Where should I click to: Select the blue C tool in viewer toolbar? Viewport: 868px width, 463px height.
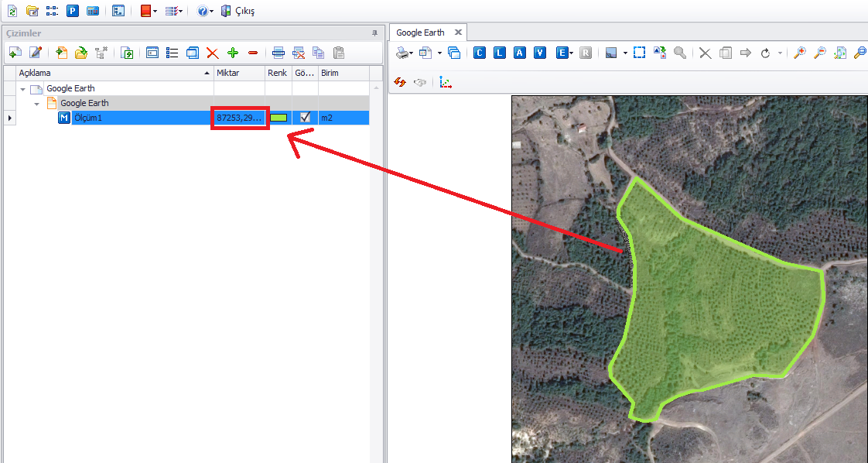pyautogui.click(x=480, y=53)
